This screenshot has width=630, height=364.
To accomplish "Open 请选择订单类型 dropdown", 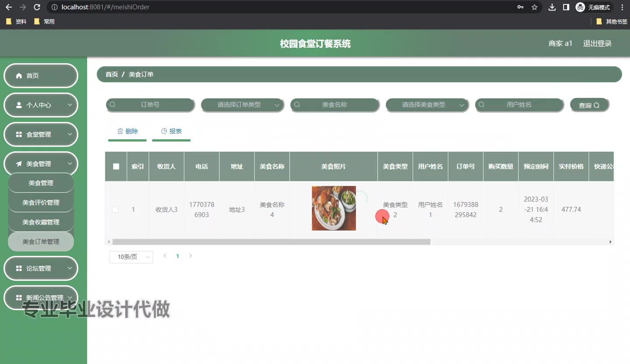I will click(242, 105).
